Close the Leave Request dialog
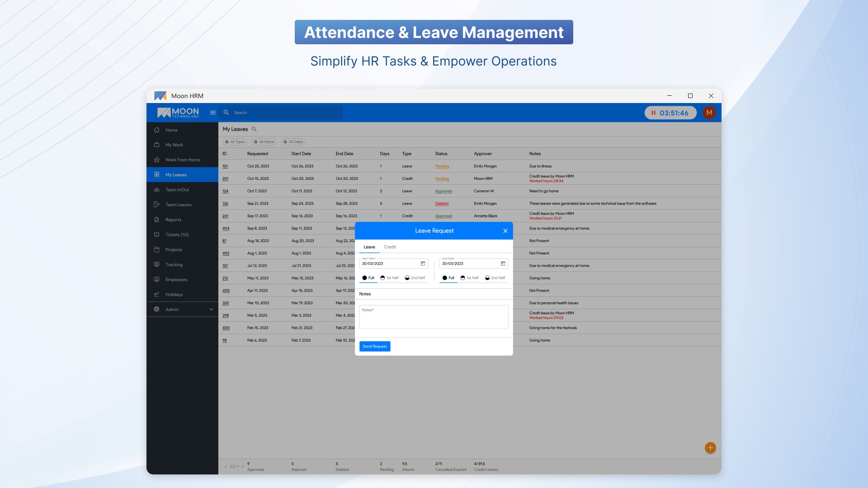 (505, 231)
